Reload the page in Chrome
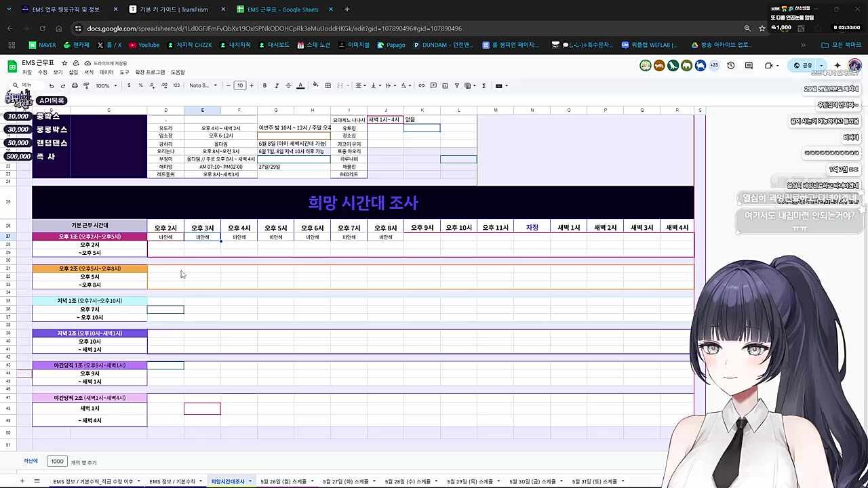Viewport: 868px width, 488px height. tap(42, 28)
